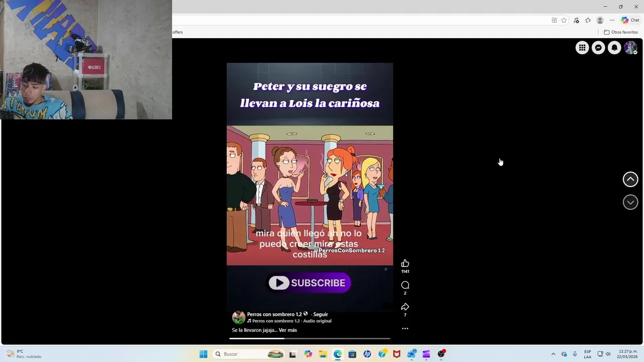644x362 pixels.
Task: Follow Perros con sombrero 1.2 via Seguir
Action: point(320,314)
